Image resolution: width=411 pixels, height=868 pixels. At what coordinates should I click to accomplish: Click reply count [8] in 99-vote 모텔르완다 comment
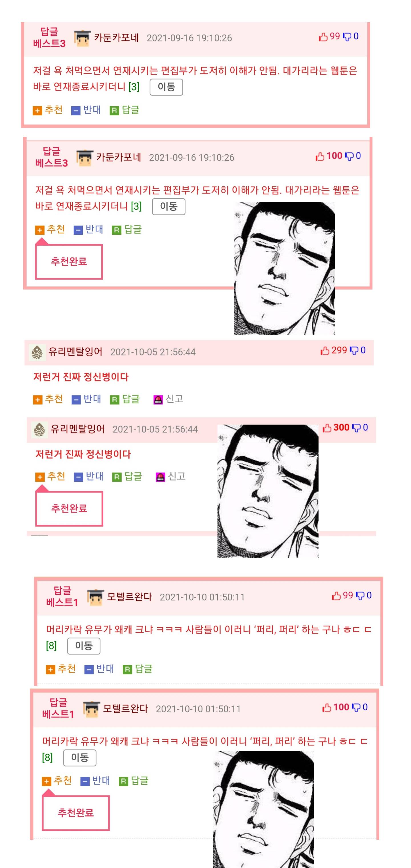click(x=51, y=646)
